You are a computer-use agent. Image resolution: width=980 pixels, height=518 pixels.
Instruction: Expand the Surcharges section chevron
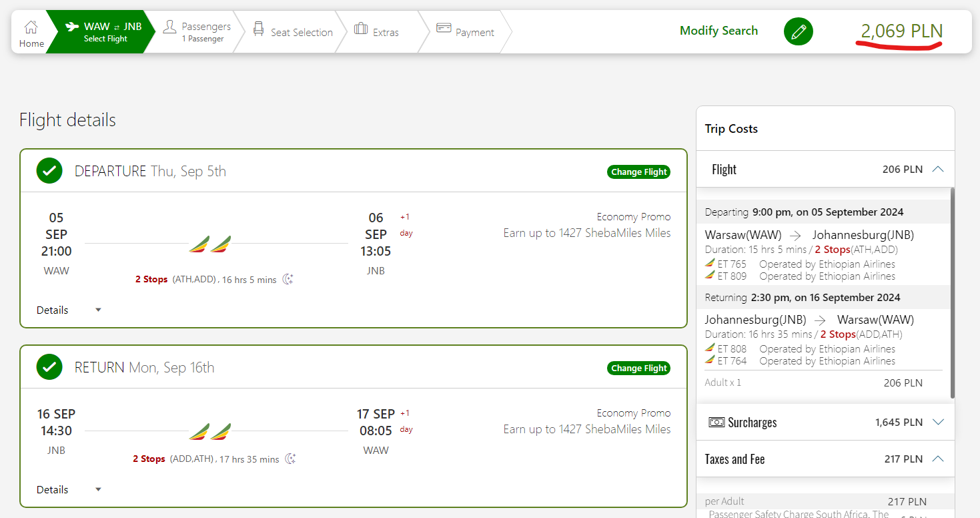(x=938, y=422)
